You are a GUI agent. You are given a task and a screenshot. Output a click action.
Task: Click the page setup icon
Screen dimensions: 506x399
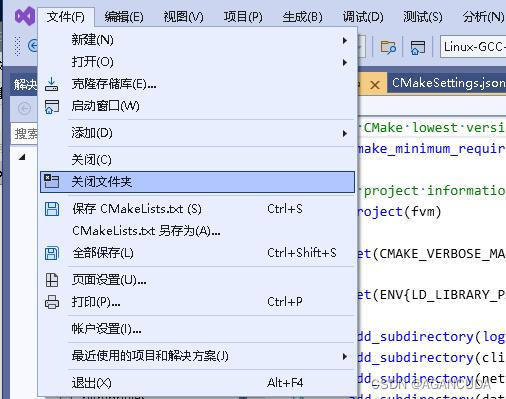coord(52,280)
